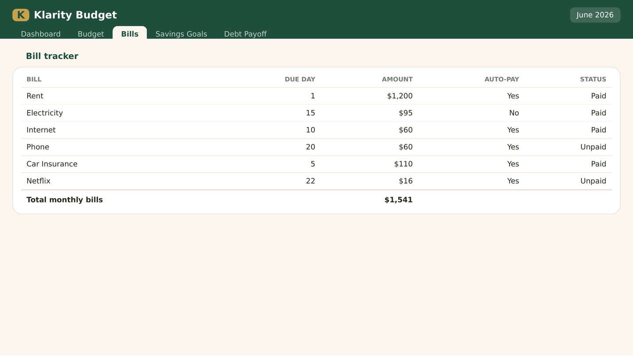Click the Phone status Unpaid
Screen dimensions: 633x364
(593, 147)
